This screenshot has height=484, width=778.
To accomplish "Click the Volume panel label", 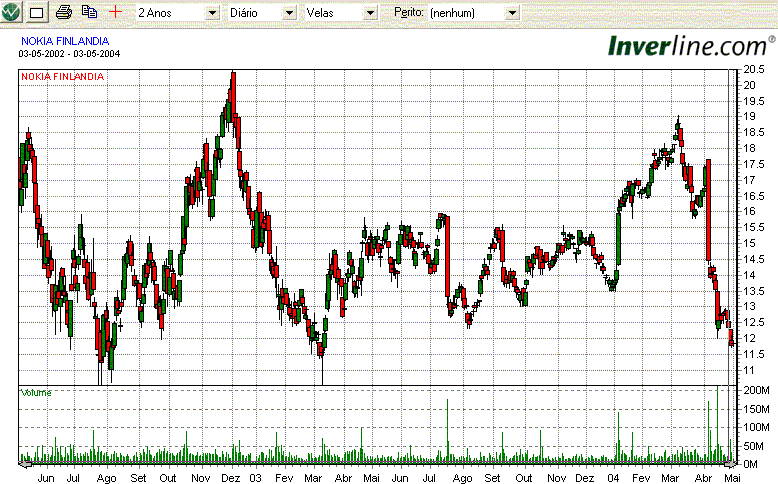I will 36,393.
